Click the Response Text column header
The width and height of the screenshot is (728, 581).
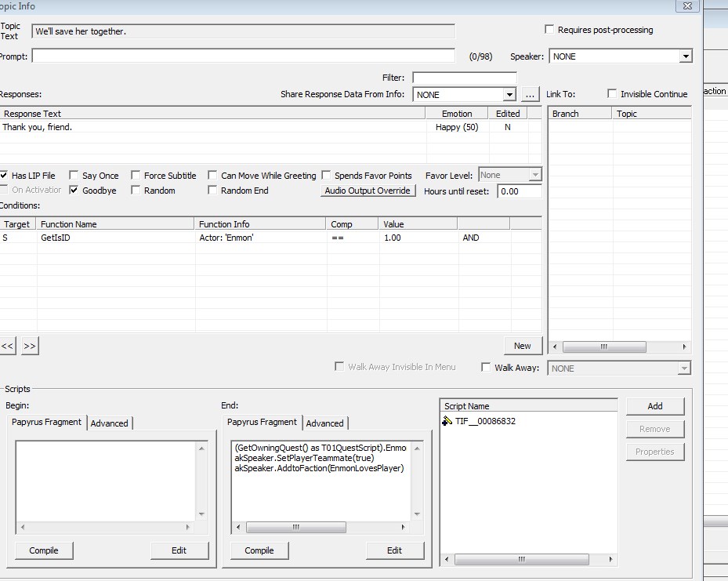click(x=212, y=114)
